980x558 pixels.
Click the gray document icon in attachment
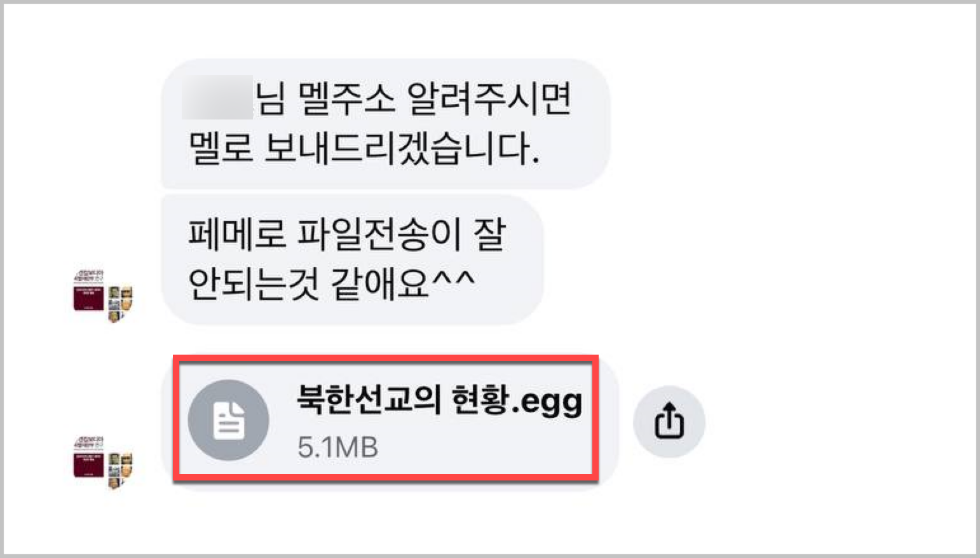pos(229,420)
